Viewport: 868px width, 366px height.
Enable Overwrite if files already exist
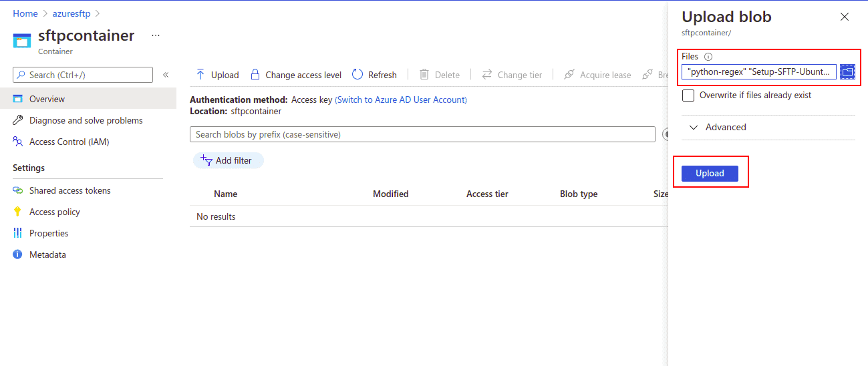688,96
